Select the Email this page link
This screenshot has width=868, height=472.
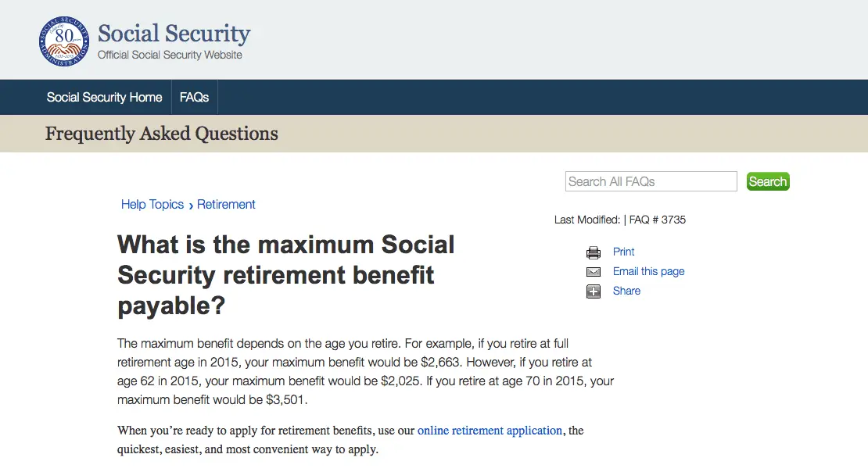click(648, 271)
